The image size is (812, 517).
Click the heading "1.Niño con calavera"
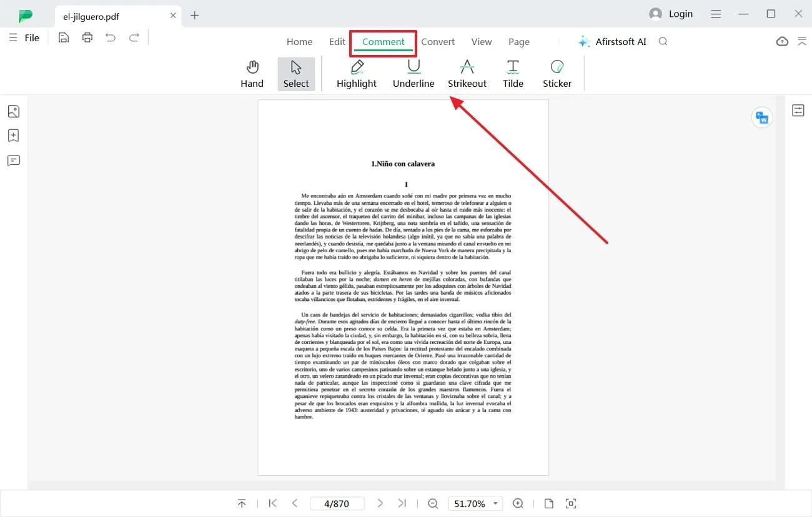[403, 164]
